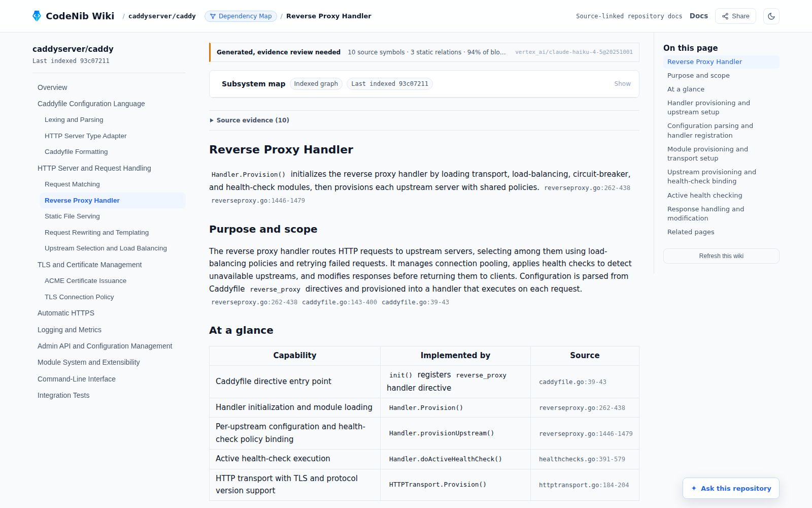Open Caddyfile Configuration Language section
Image resolution: width=812 pixels, height=508 pixels.
tap(91, 104)
